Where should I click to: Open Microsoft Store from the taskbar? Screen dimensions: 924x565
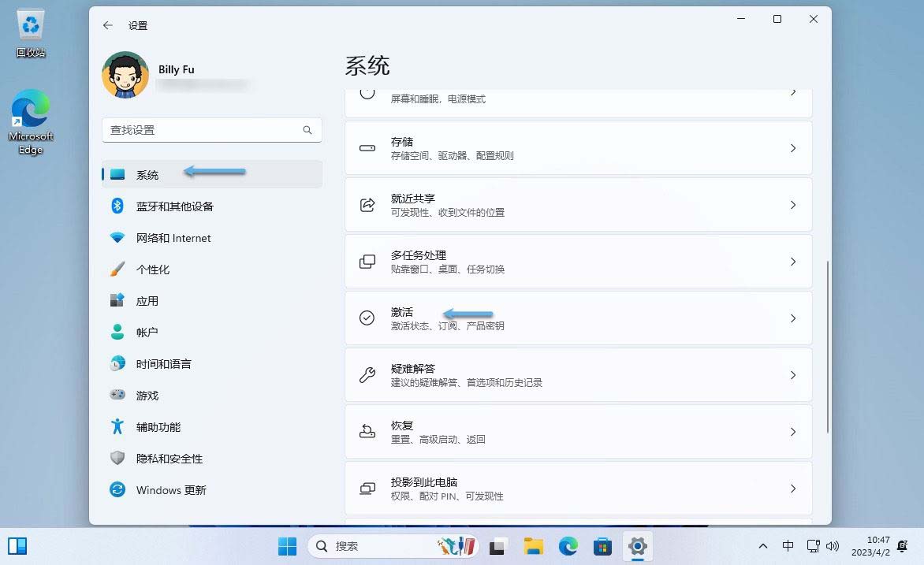pos(603,546)
